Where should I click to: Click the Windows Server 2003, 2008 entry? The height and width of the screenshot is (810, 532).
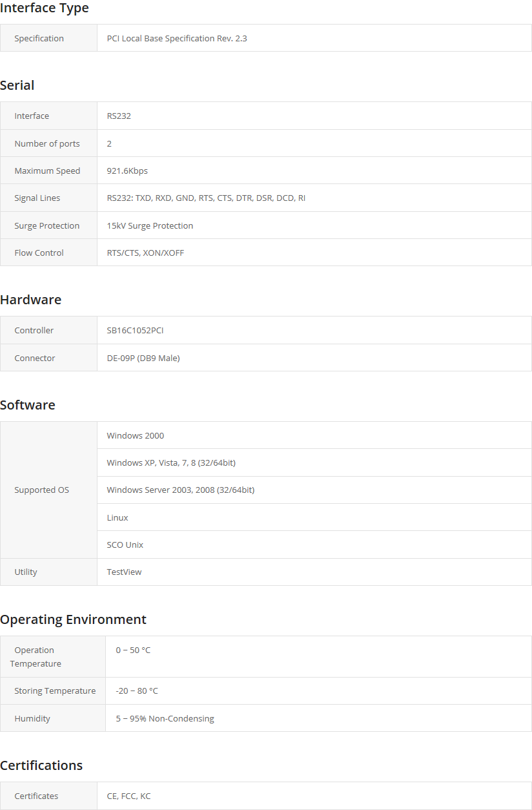click(x=181, y=490)
